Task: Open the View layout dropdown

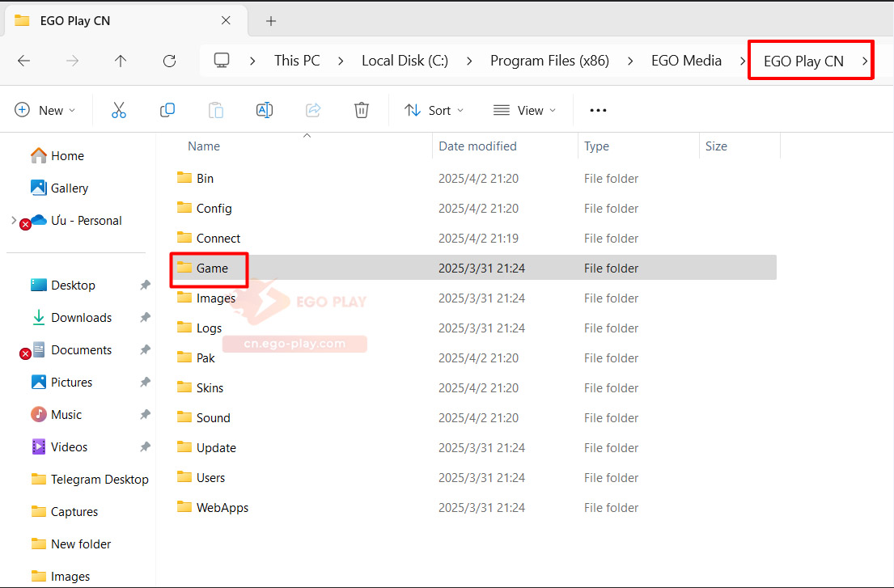Action: 524,110
